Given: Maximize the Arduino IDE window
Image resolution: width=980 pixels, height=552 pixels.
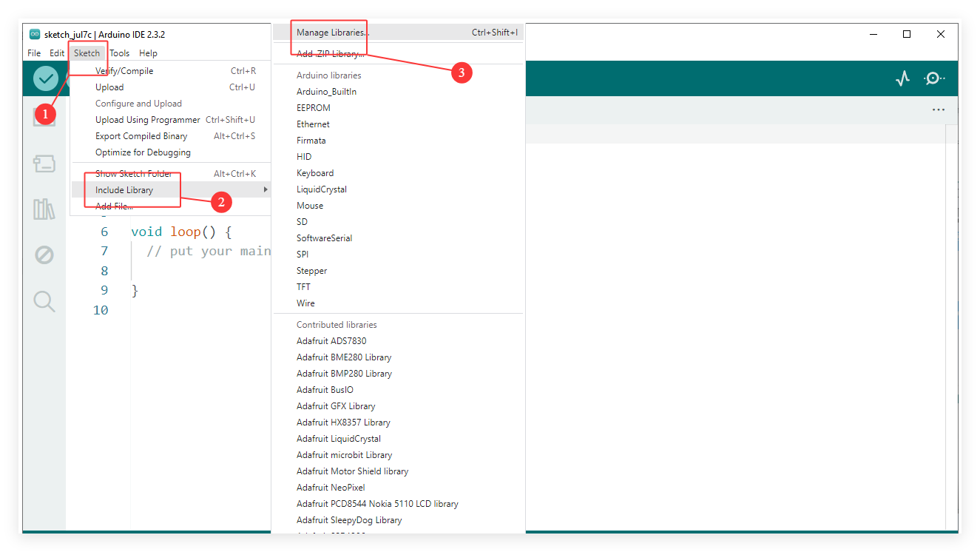Looking at the screenshot, I should click(907, 34).
